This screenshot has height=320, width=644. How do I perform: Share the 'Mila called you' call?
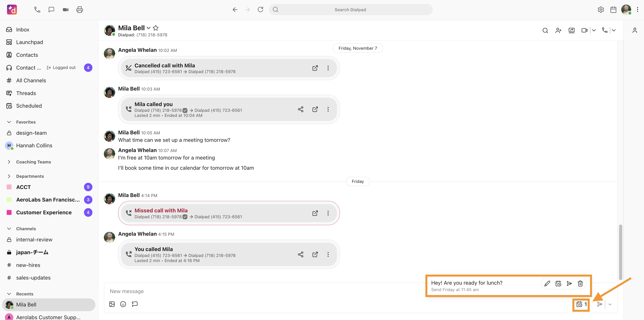click(300, 109)
